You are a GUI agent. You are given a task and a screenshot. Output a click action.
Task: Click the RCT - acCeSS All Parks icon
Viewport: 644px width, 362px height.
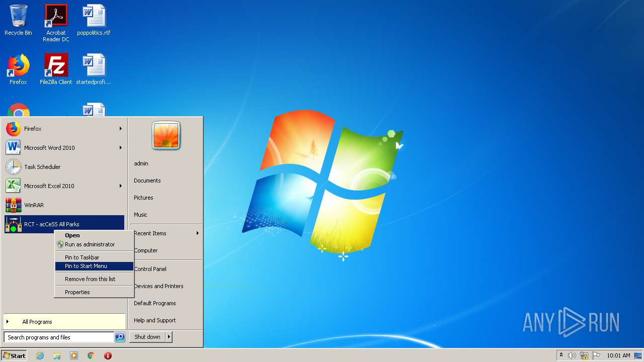point(14,224)
